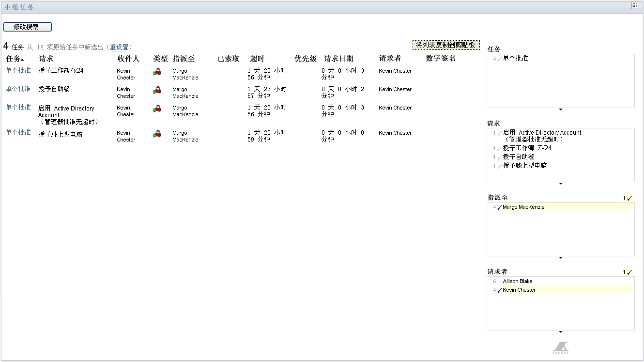
Task: Click the type icon for 授予工作簿7x24 row
Action: pyautogui.click(x=157, y=72)
